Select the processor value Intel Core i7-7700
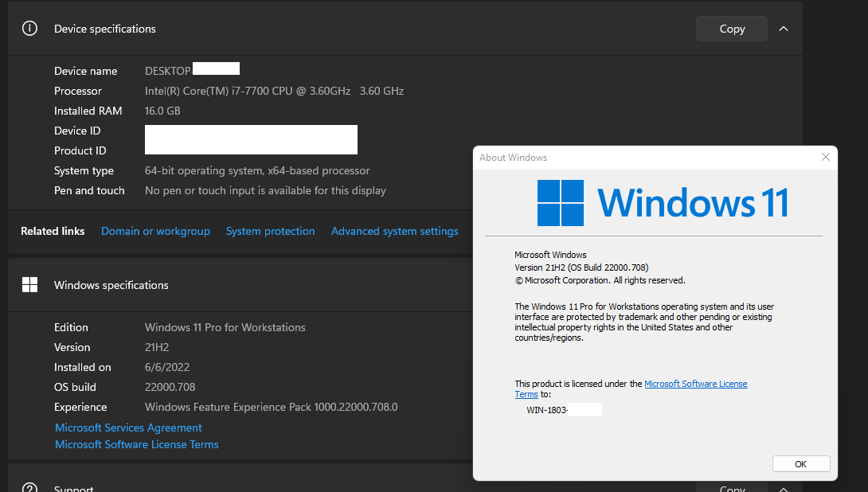Screen dimensions: 868x492 tap(274, 91)
